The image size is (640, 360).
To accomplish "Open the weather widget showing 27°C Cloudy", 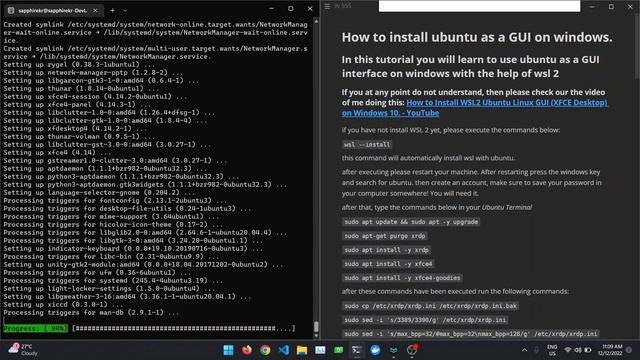I will pyautogui.click(x=23, y=349).
